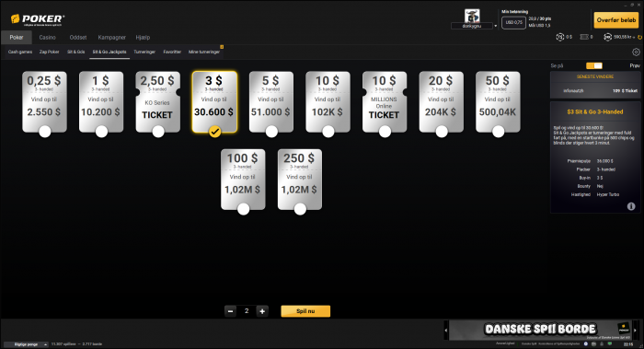Open the Casino menu
This screenshot has height=349, width=644.
pos(47,38)
